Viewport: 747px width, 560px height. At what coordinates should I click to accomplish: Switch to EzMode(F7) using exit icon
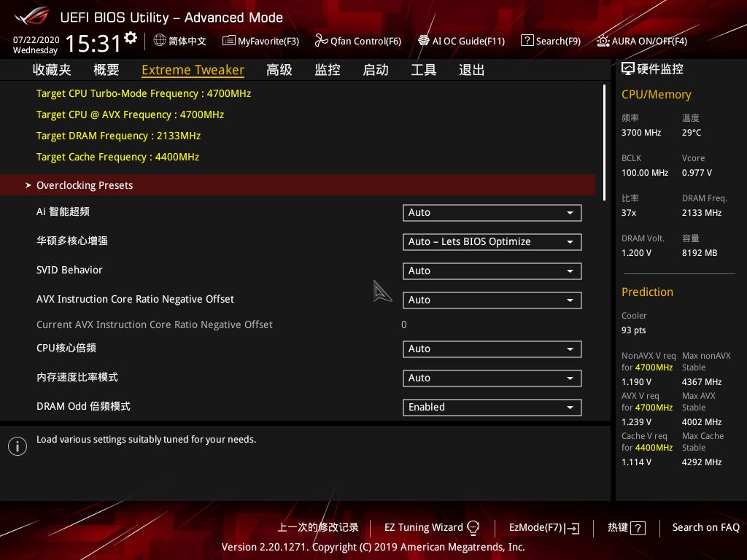coord(573,528)
